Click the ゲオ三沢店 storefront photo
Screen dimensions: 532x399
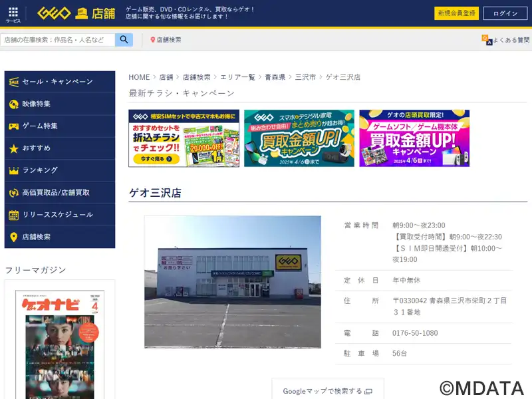click(233, 282)
